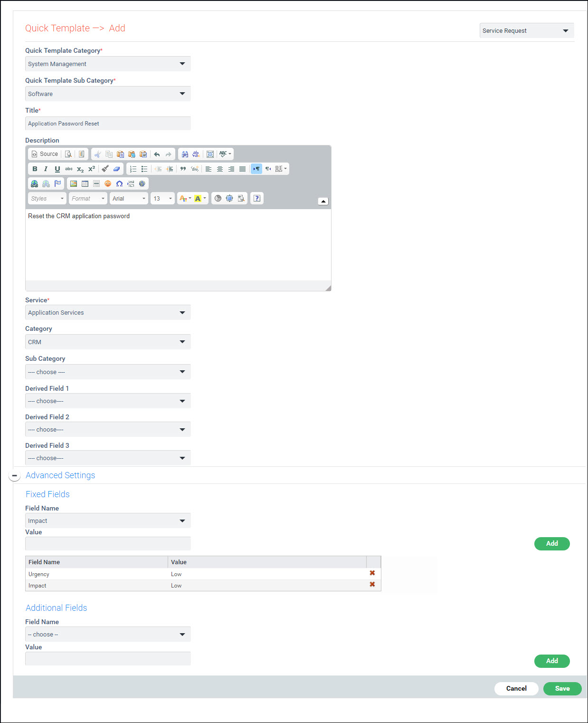
Task: Toggle right-to-left text direction
Action: click(268, 169)
